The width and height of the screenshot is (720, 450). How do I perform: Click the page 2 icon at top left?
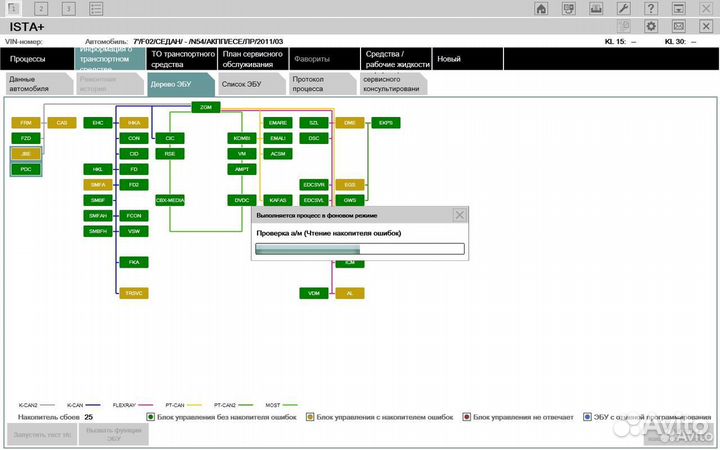pyautogui.click(x=42, y=9)
